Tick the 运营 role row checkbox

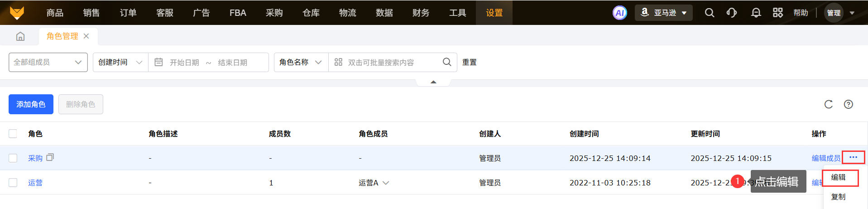(13, 182)
